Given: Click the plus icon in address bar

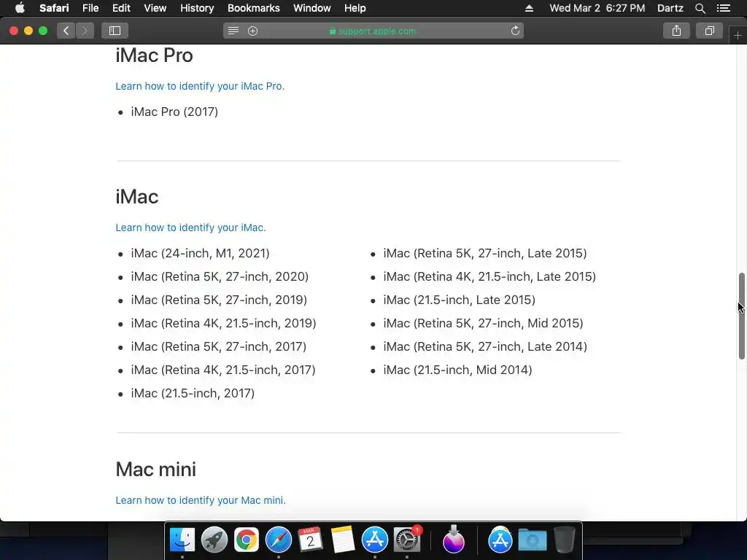Looking at the screenshot, I should click(253, 31).
